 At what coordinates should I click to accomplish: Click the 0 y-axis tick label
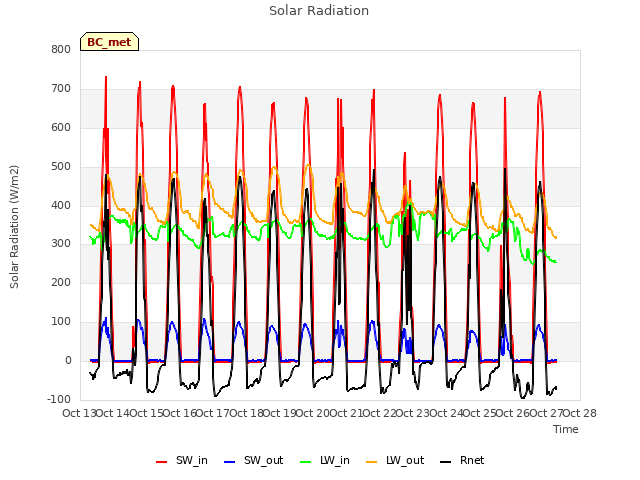coord(68,360)
